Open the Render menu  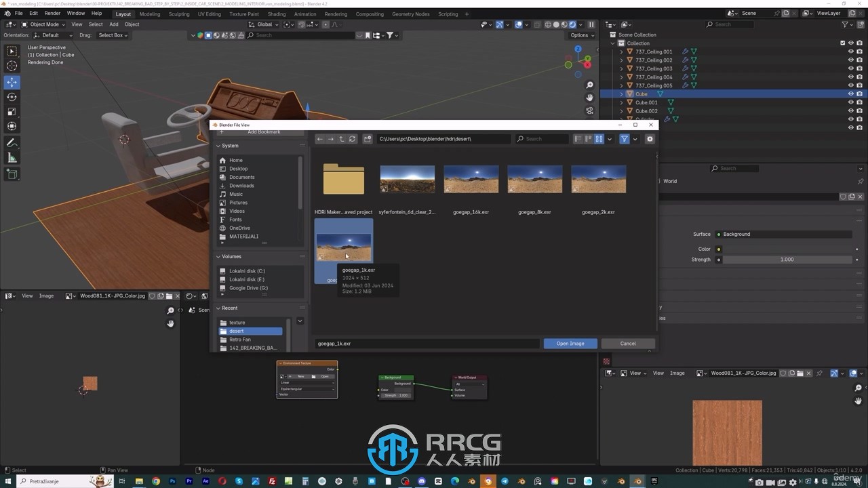(x=52, y=14)
